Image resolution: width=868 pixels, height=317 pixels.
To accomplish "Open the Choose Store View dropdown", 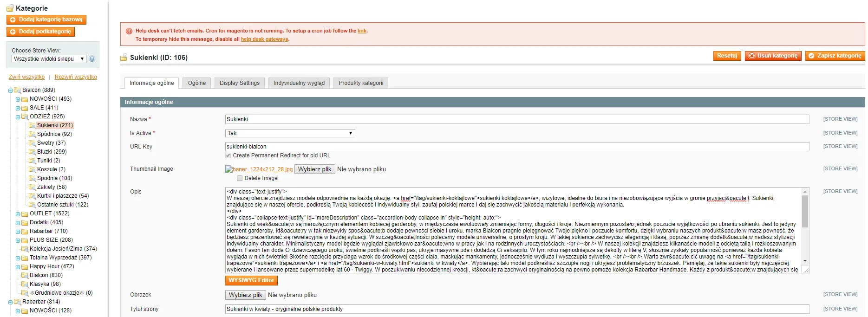I will coord(49,59).
